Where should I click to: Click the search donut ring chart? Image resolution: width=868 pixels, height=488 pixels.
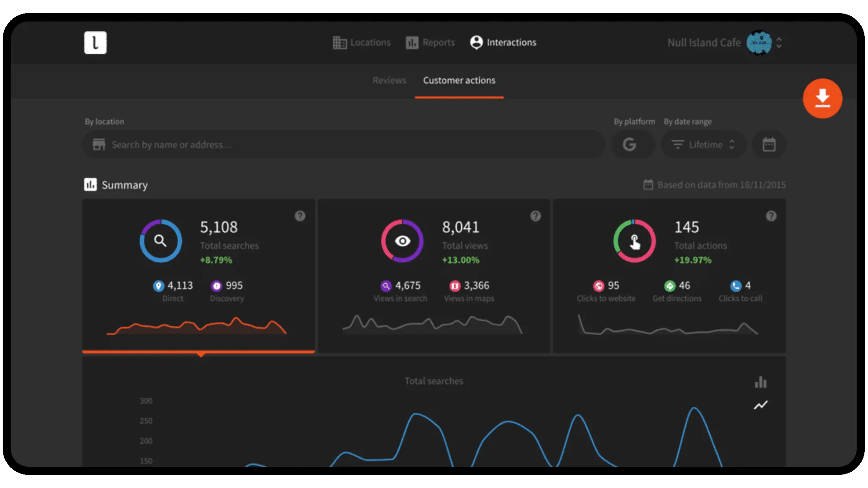[x=160, y=241]
